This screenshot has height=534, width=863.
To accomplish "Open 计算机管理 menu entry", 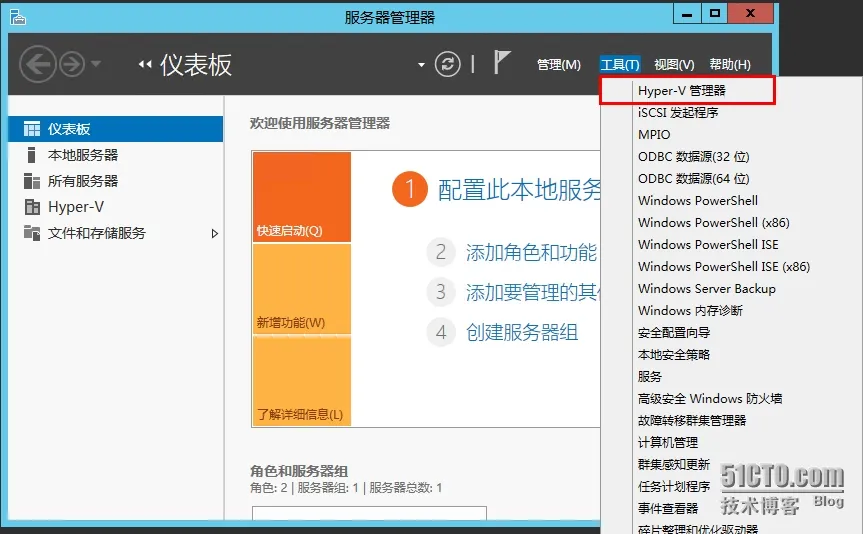I will [x=668, y=443].
